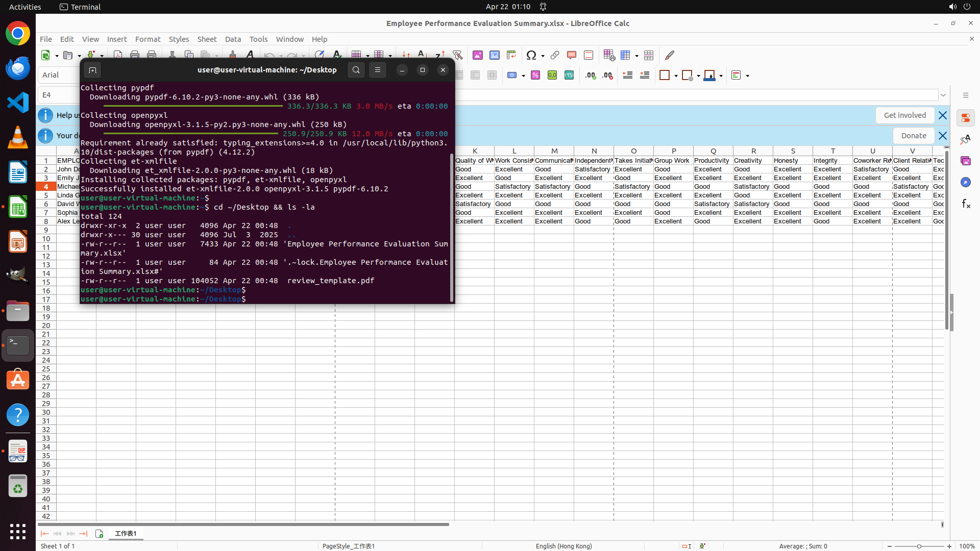This screenshot has width=980, height=551.
Task: Click the Insert Image toolbar icon
Action: coord(478,55)
